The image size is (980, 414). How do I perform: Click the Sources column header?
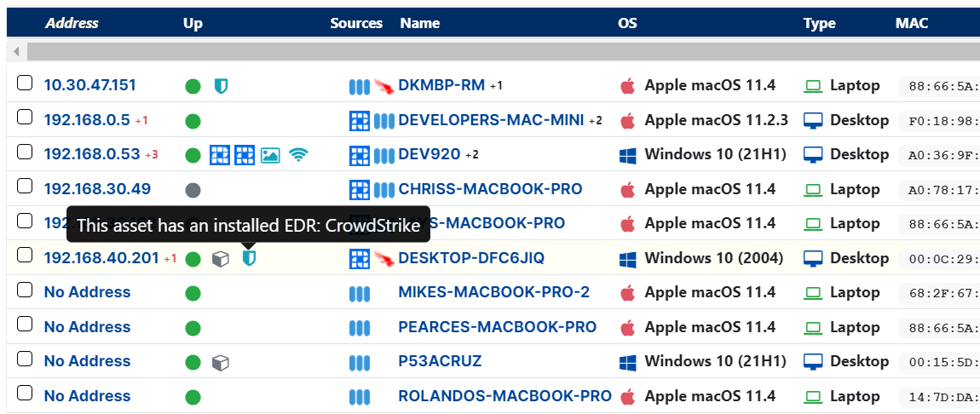[356, 23]
